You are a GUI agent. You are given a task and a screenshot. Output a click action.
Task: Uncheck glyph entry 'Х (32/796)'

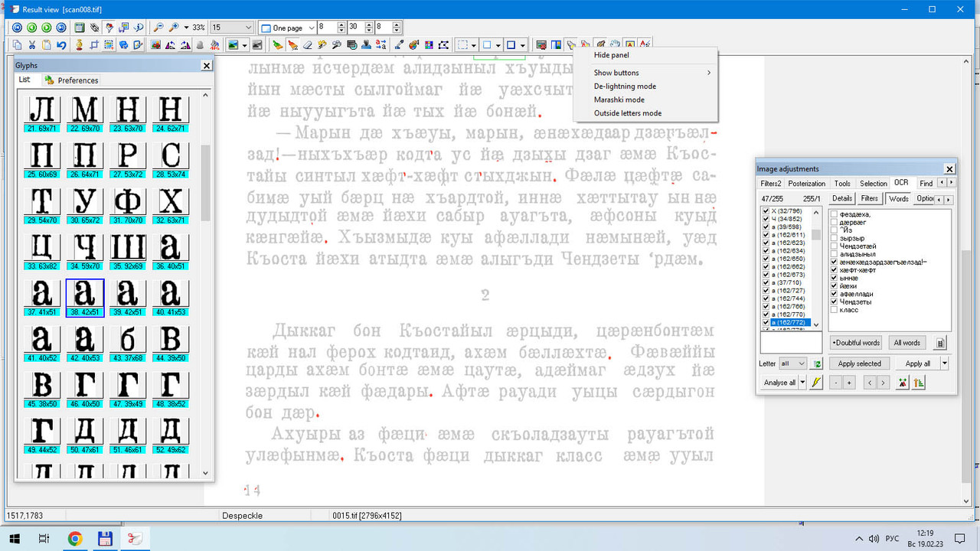766,210
